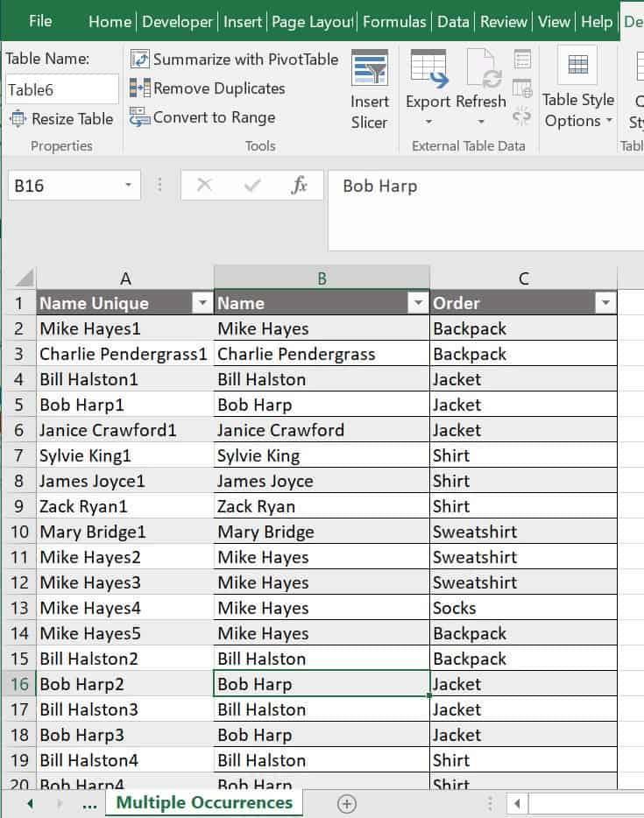Image resolution: width=644 pixels, height=818 pixels.
Task: Add a new sheet with plus icon
Action: pyautogui.click(x=347, y=803)
